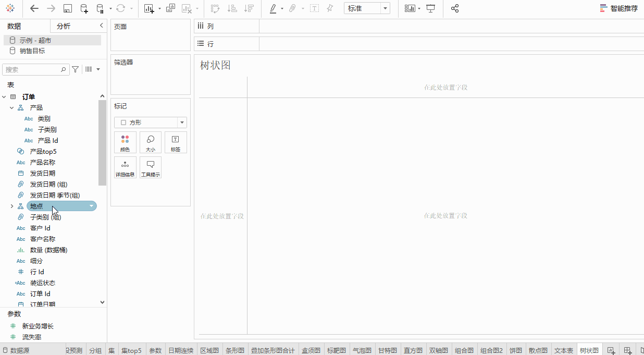Click the 工具提示 marks button
644x355 pixels.
click(151, 167)
